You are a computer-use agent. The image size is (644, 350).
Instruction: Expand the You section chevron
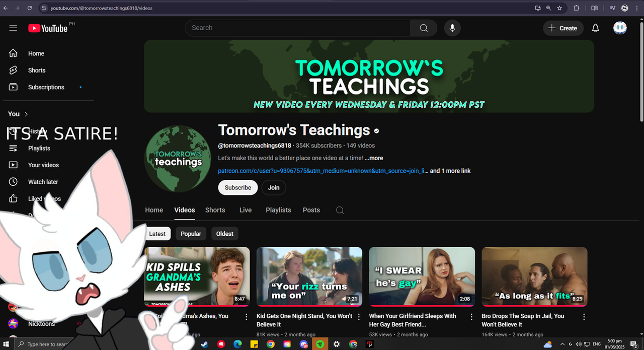tap(26, 114)
